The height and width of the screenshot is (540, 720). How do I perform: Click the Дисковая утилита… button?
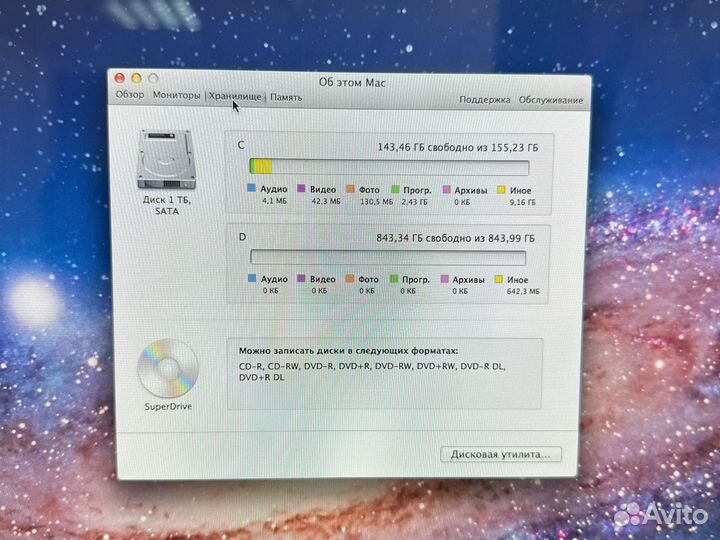pos(501,454)
